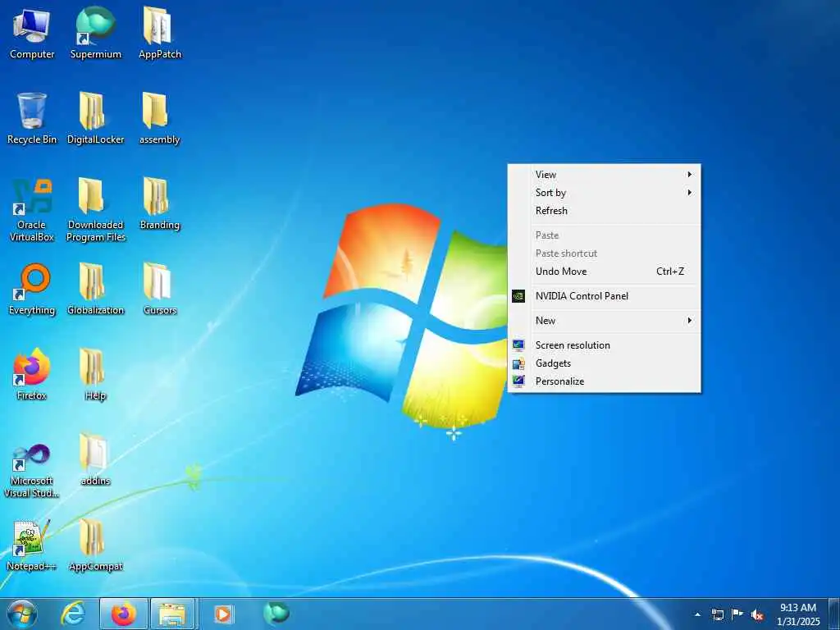Click the taskbar clock showing 9:13 AM
This screenshot has width=840, height=630.
click(798, 614)
